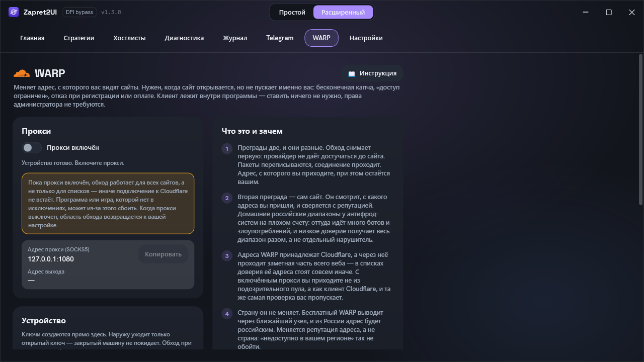Click the "Что это и зачем" heading
The width and height of the screenshot is (644, 362).
pyautogui.click(x=252, y=131)
